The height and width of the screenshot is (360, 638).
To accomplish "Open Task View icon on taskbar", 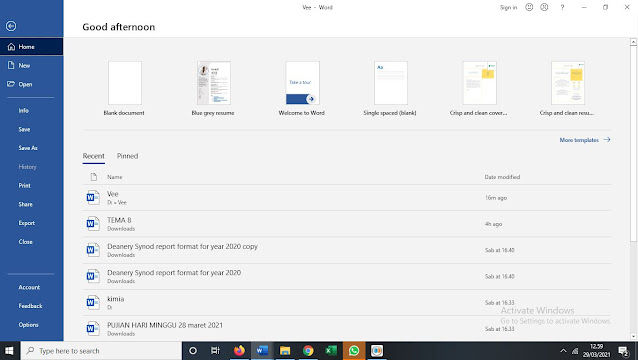I will 215,350.
